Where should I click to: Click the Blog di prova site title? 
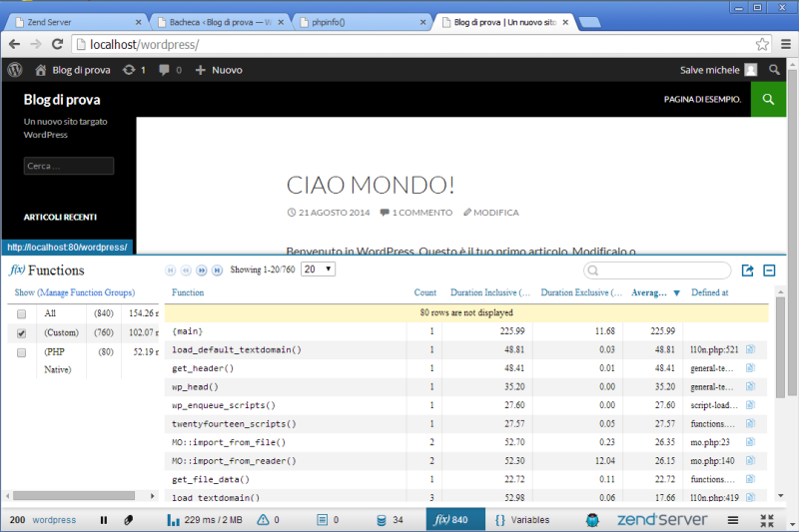pos(62,99)
